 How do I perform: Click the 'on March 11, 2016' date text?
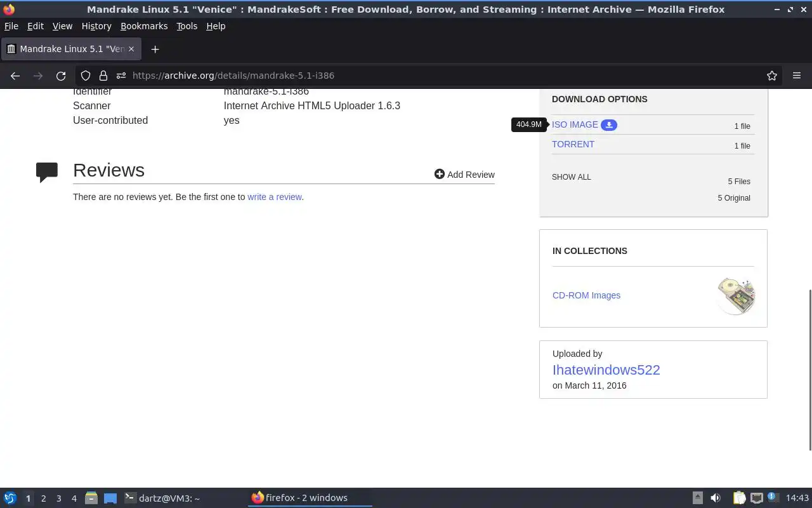pyautogui.click(x=589, y=385)
